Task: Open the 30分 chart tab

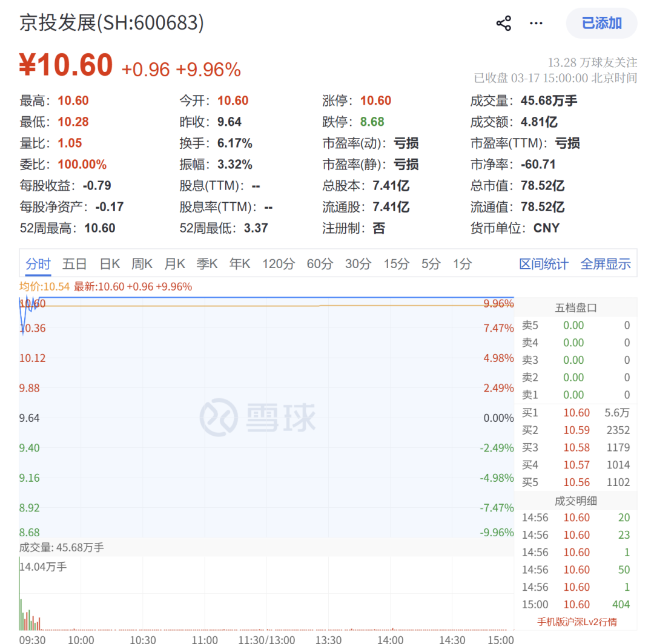Action: point(358,264)
